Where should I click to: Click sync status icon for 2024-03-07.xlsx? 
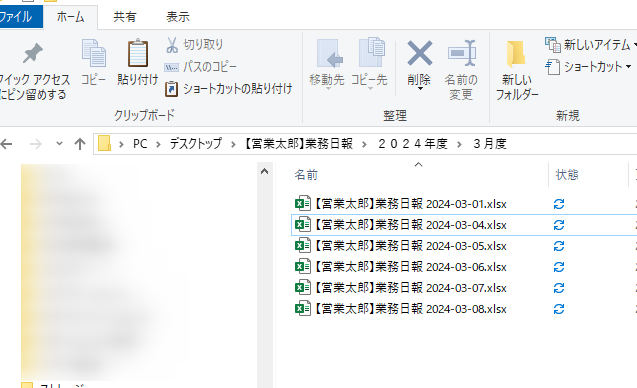[559, 288]
